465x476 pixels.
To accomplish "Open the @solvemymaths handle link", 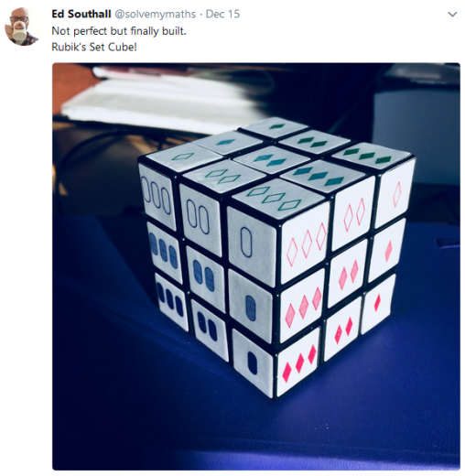I will click(155, 14).
